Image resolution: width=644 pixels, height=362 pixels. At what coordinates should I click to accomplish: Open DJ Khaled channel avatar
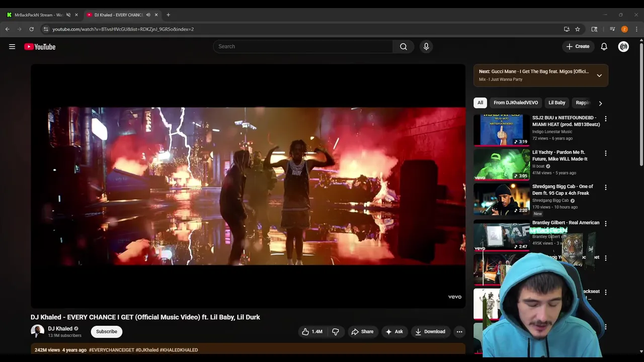coord(37,331)
